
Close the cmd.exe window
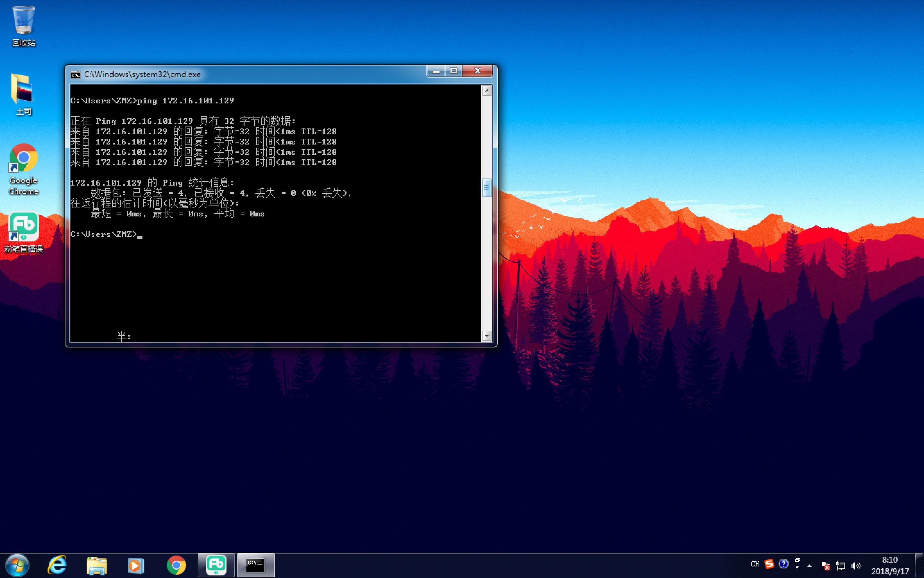[x=477, y=71]
